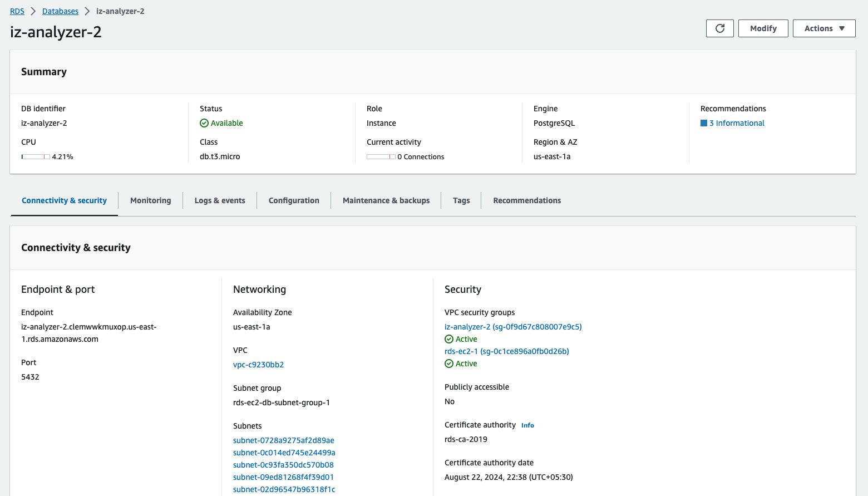Screen dimensions: 868x496
Task: Click the subnet group rds-ec2-db-subnet-group-1 text
Action: (282, 402)
